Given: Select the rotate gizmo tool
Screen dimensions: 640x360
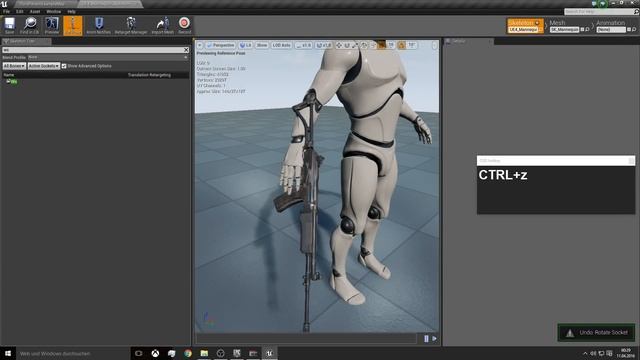Looking at the screenshot, I should pos(347,45).
